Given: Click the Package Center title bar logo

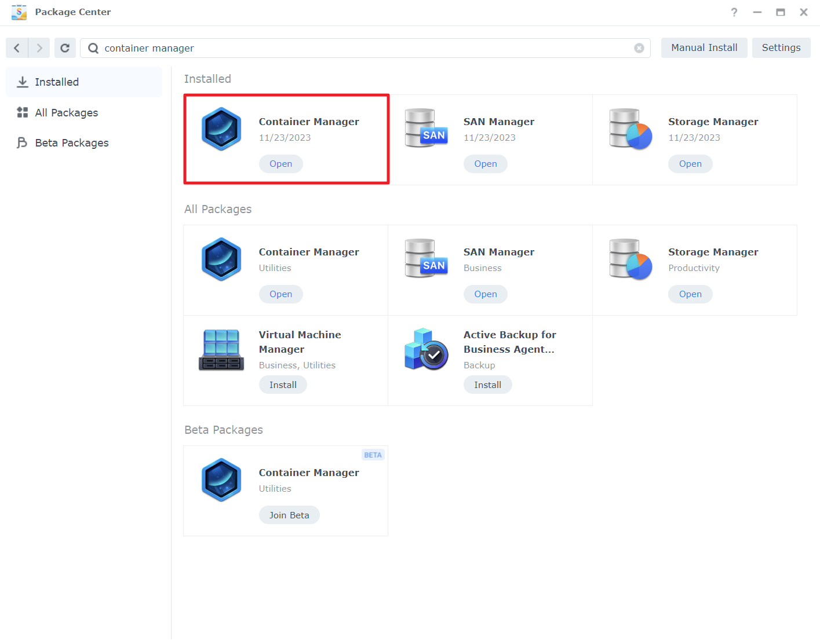Looking at the screenshot, I should 19,12.
